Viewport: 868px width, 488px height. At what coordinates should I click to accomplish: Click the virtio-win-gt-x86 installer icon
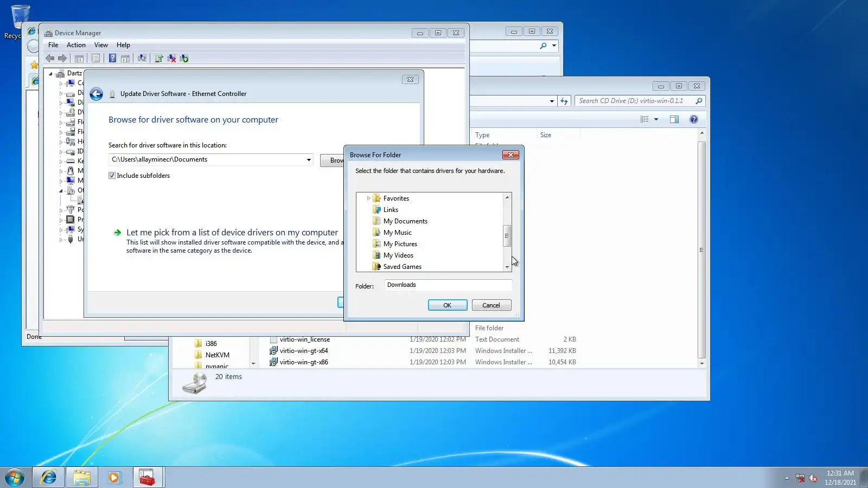tap(273, 362)
